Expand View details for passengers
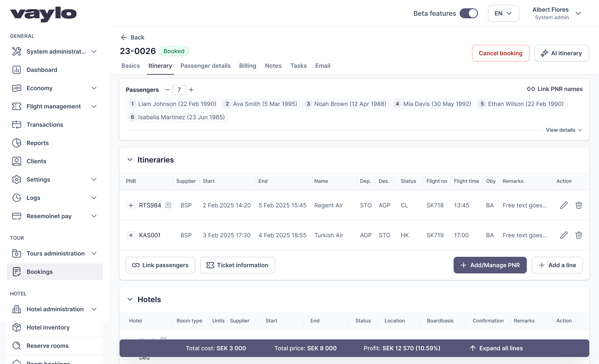The height and width of the screenshot is (364, 599). (564, 130)
